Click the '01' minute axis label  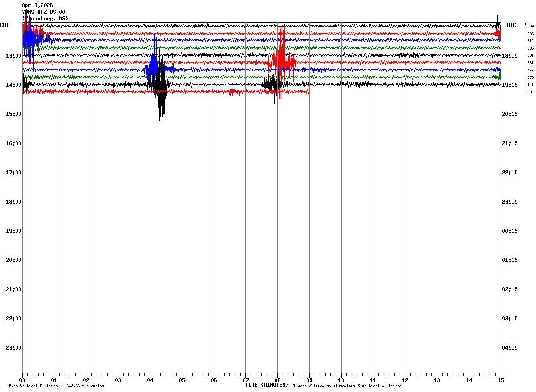click(54, 380)
